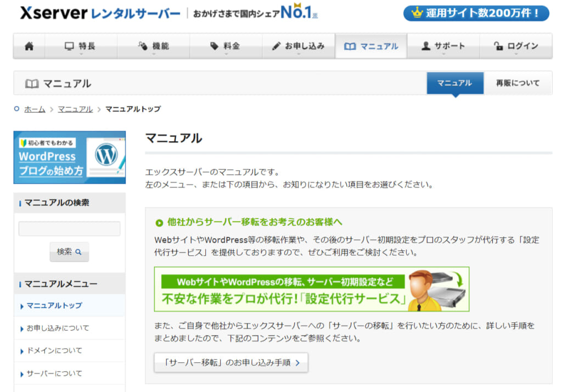
Task: Open the 設定代行サービス green banner
Action: [311, 289]
